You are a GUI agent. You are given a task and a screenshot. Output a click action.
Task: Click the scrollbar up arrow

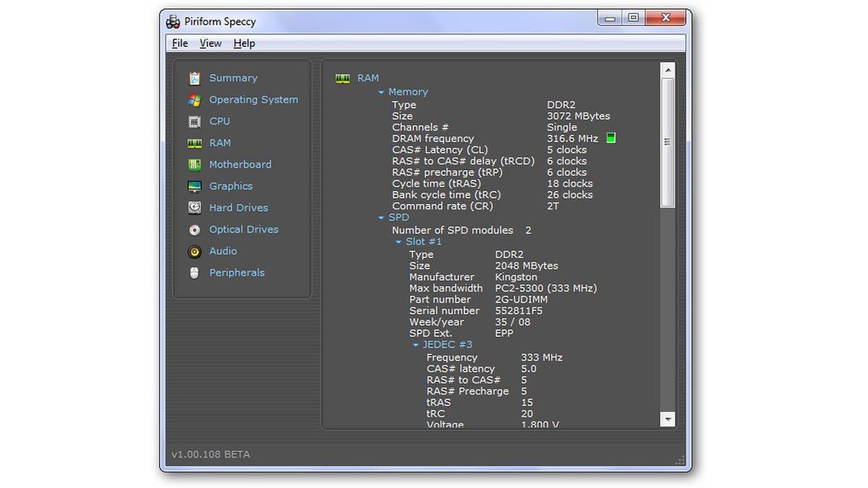(667, 70)
